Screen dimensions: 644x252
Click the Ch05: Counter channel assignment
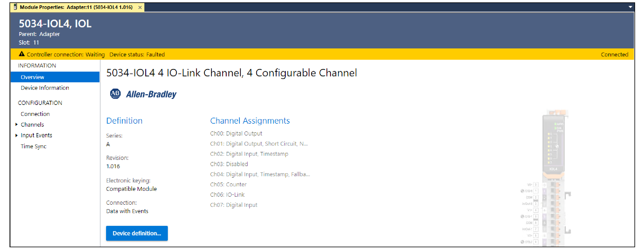pyautogui.click(x=228, y=184)
